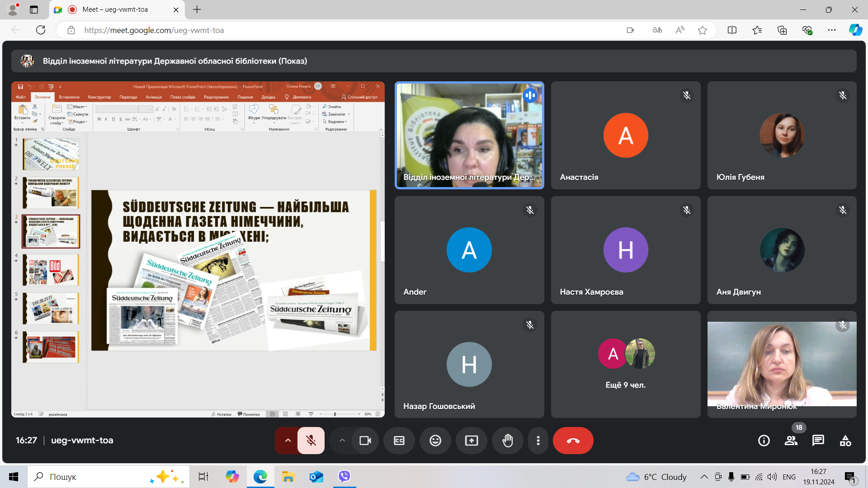The height and width of the screenshot is (488, 868).
Task: Open camera permission icon in address bar
Action: [630, 30]
